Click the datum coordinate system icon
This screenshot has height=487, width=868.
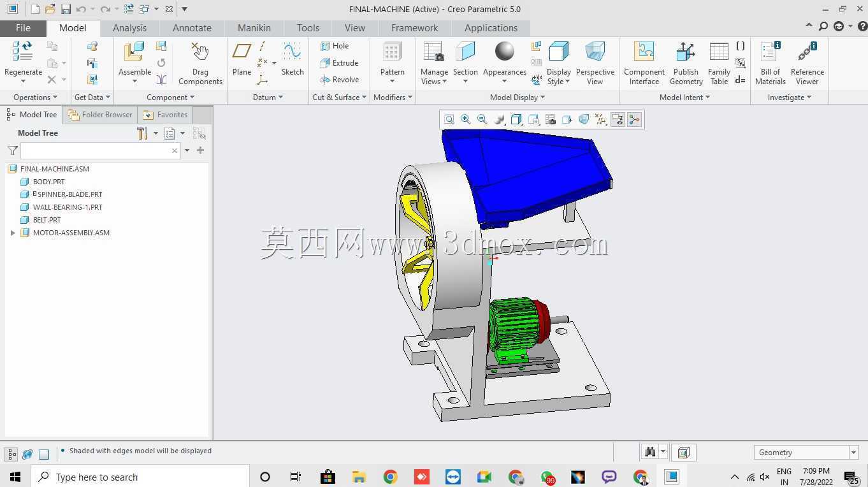(263, 80)
